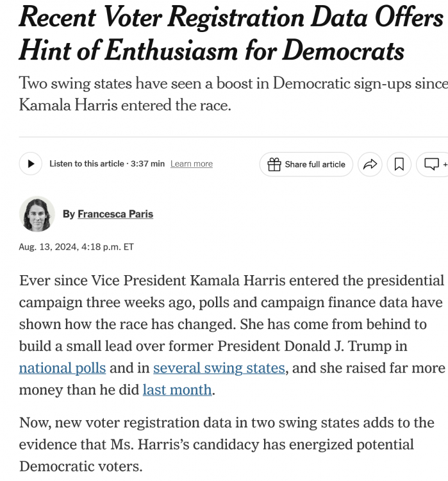Click the Aug. 13, 2024 timestamp
448x481 pixels.
pos(76,246)
